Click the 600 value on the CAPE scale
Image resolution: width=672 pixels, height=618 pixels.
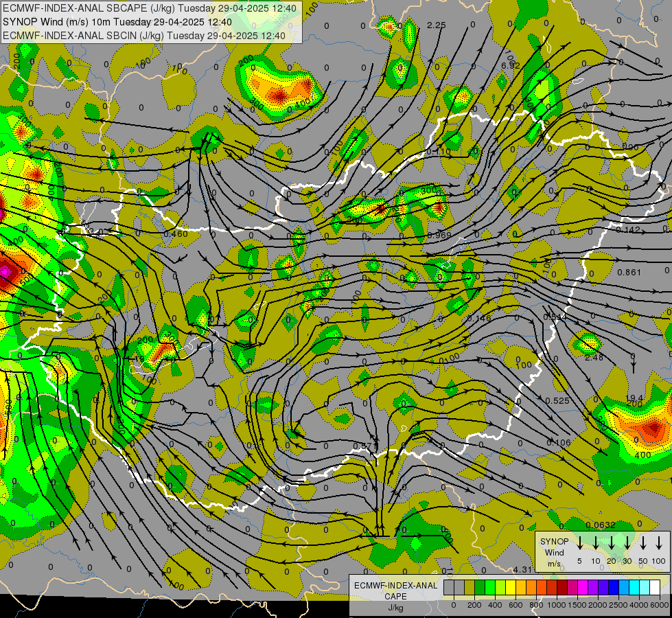click(515, 605)
